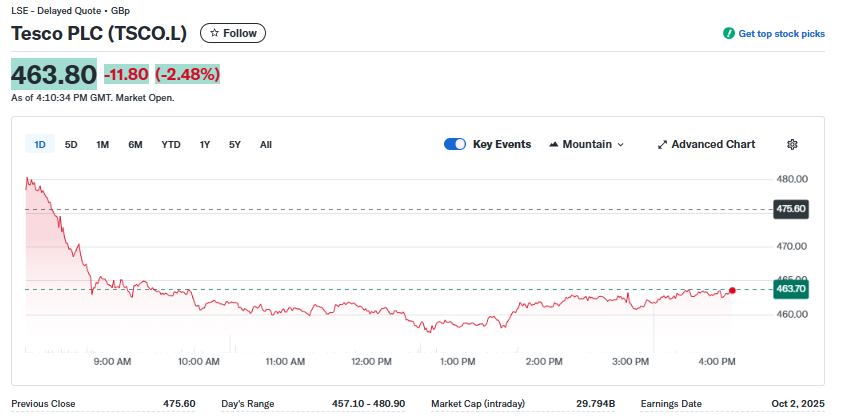
Task: Click the star icon in Follow button
Action: (x=214, y=33)
